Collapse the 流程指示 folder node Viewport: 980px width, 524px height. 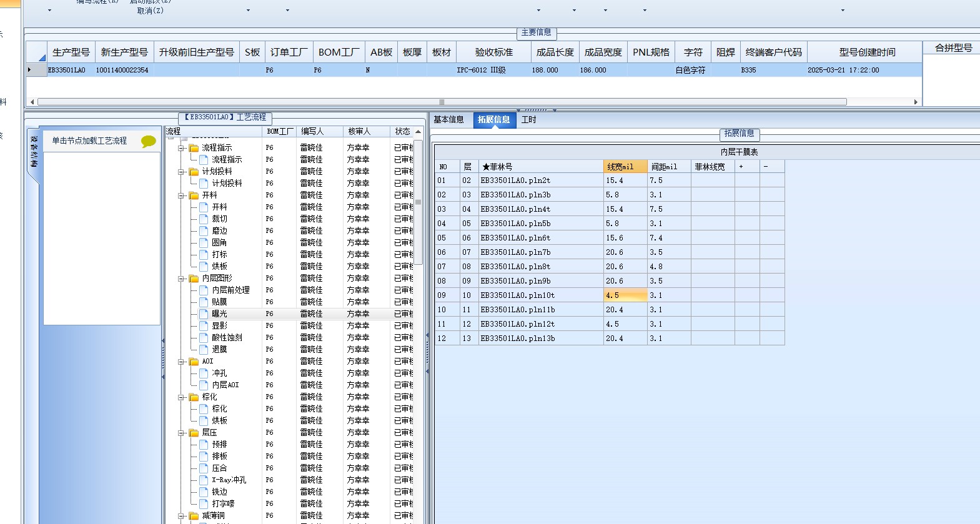click(x=181, y=148)
